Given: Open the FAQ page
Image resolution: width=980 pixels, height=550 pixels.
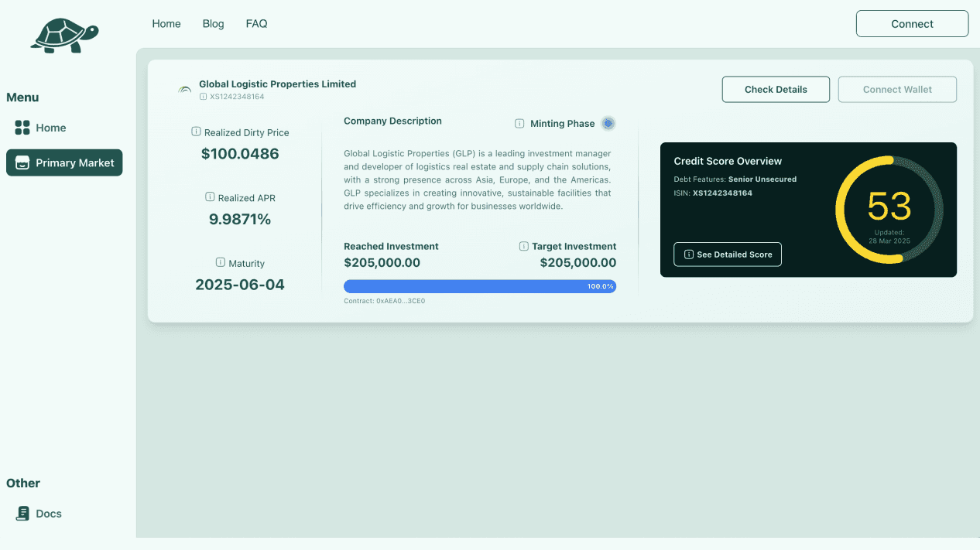Looking at the screenshot, I should pos(256,24).
